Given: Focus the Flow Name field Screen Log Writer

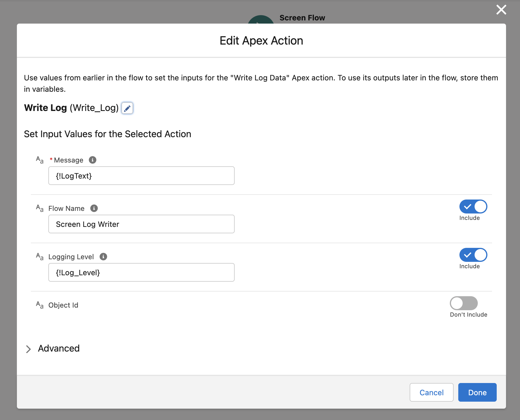Looking at the screenshot, I should pyautogui.click(x=142, y=224).
